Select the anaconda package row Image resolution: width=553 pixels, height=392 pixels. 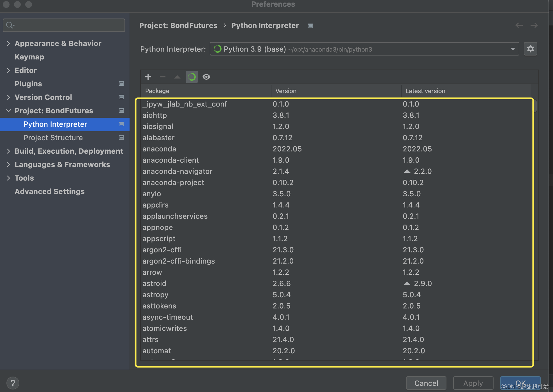pyautogui.click(x=335, y=149)
